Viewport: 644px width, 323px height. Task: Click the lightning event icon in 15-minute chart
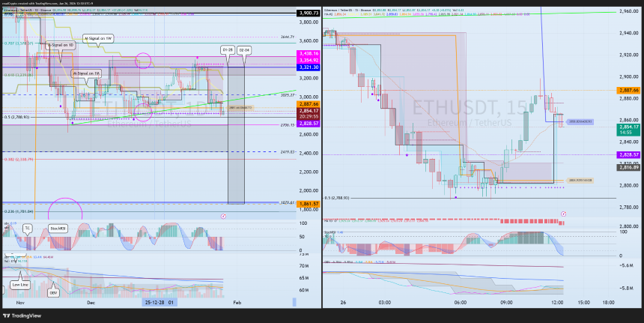564,214
